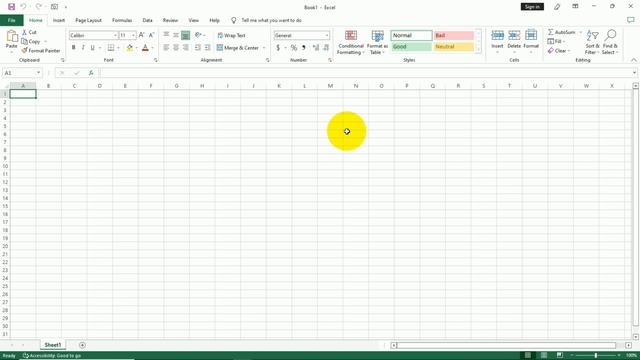Image resolution: width=640 pixels, height=360 pixels.
Task: Open Sort & Filter menu
Action: point(592,42)
